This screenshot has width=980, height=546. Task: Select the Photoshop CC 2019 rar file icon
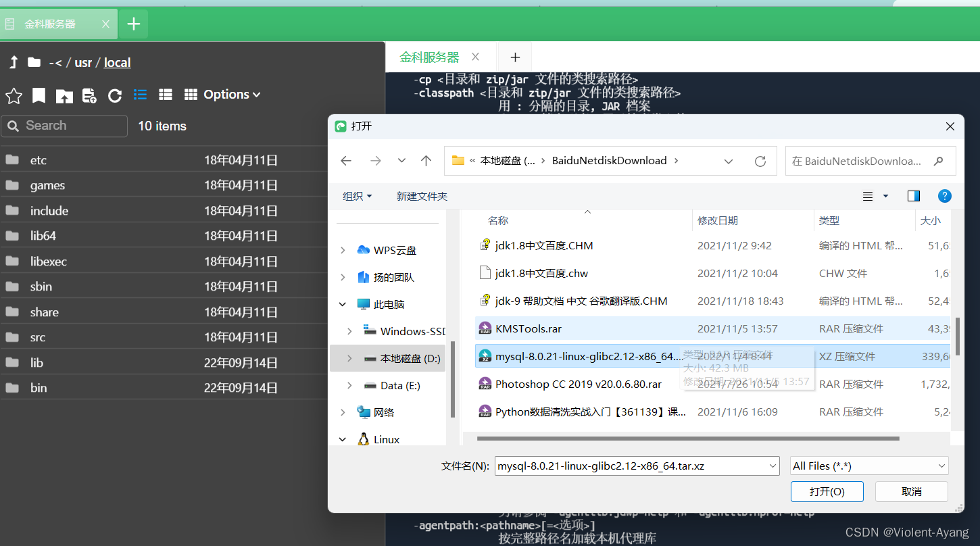coord(485,384)
